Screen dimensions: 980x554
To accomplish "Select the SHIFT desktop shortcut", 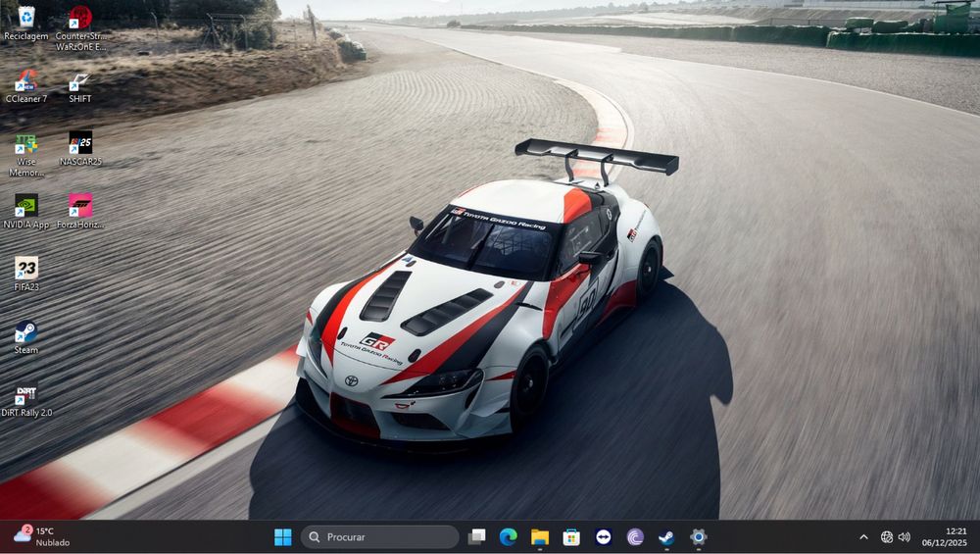I will click(80, 85).
